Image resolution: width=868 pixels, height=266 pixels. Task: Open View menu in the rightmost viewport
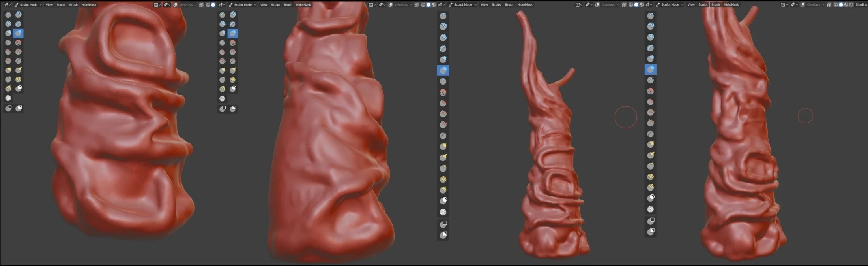pos(691,5)
